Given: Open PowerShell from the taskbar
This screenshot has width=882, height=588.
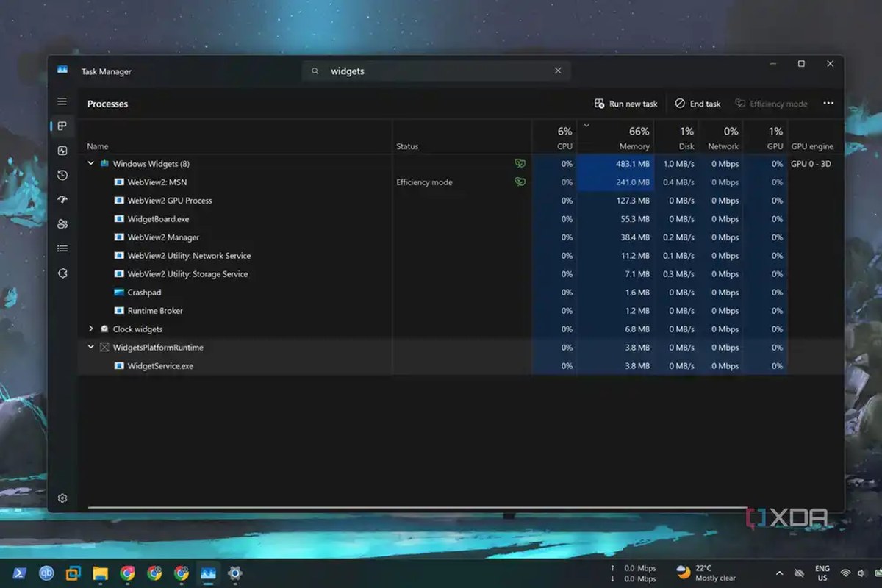Looking at the screenshot, I should point(20,573).
